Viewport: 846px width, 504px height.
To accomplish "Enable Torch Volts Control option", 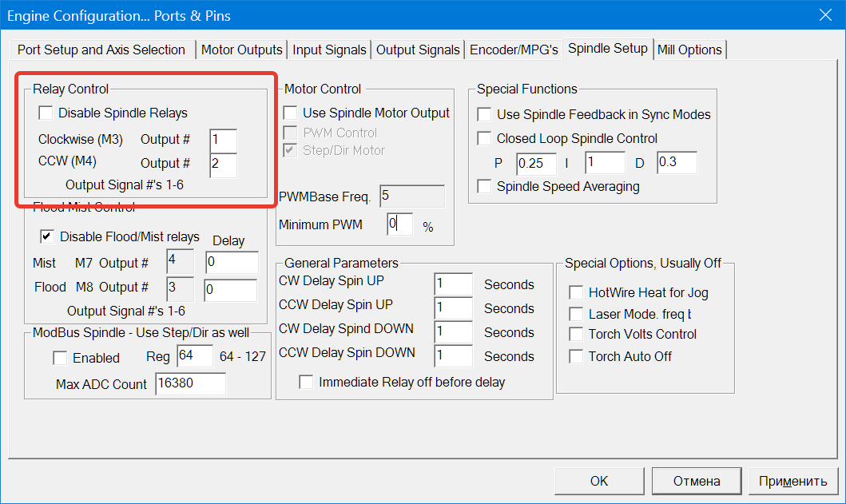I will coord(576,335).
